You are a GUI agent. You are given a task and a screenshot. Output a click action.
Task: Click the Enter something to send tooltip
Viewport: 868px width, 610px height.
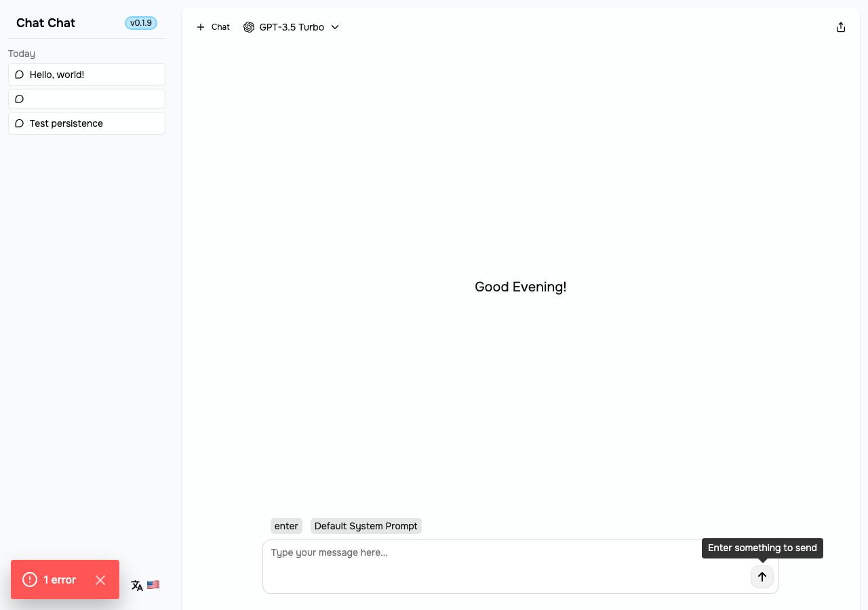click(x=762, y=548)
